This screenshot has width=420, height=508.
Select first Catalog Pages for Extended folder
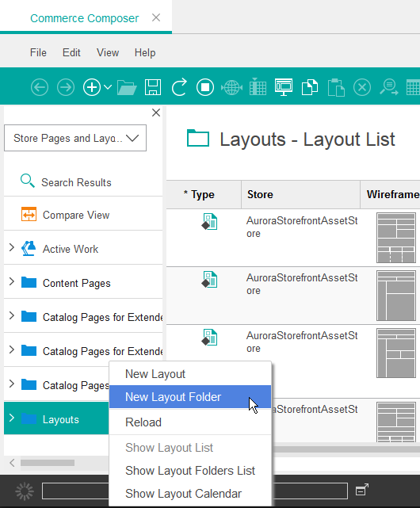coord(103,317)
